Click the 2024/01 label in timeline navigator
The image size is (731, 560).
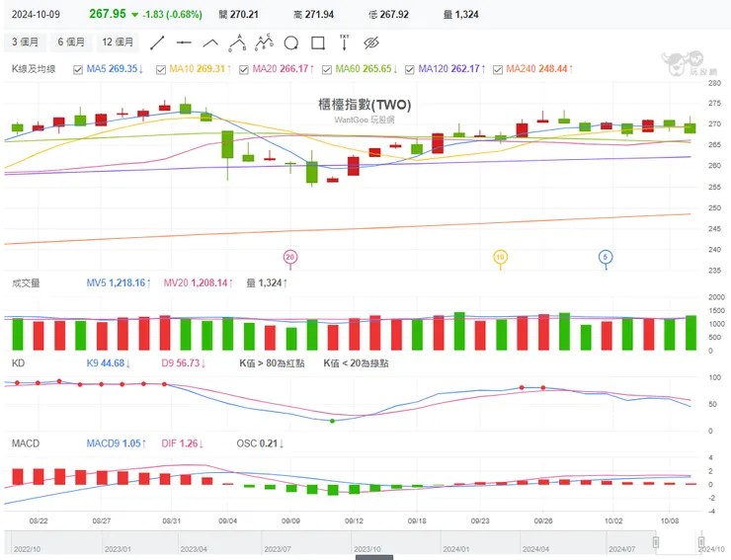pos(456,549)
